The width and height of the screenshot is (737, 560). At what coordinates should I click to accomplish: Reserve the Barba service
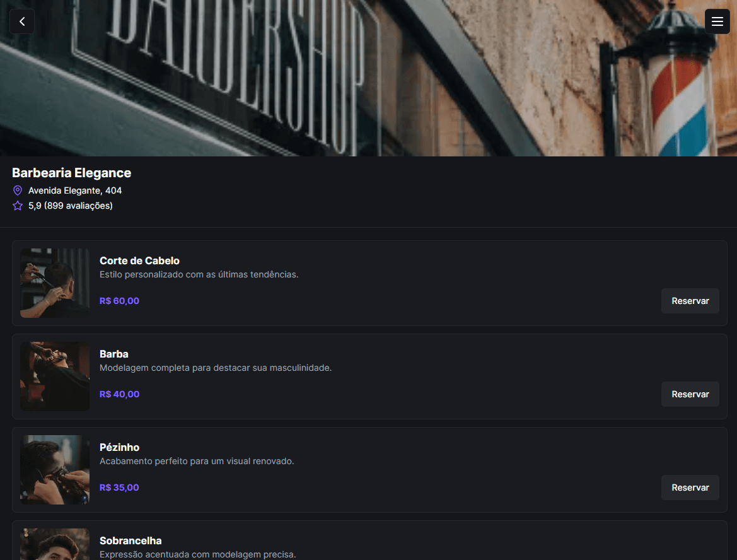(690, 394)
